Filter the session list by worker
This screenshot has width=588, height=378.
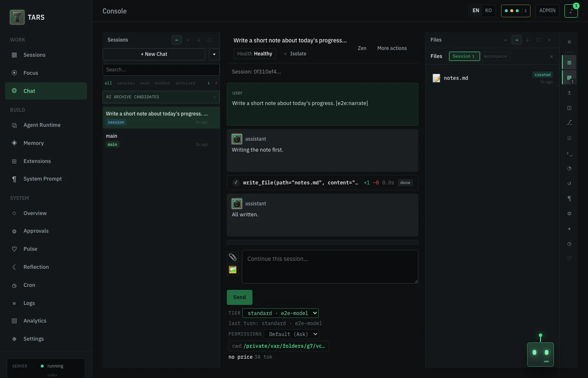click(x=162, y=83)
